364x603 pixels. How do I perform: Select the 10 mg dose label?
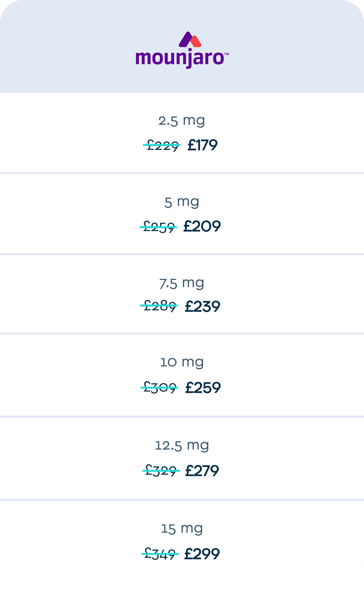(182, 362)
